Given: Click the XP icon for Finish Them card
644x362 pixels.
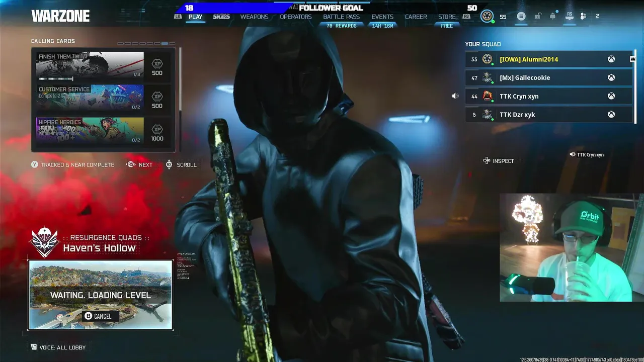Looking at the screenshot, I should tap(157, 64).
